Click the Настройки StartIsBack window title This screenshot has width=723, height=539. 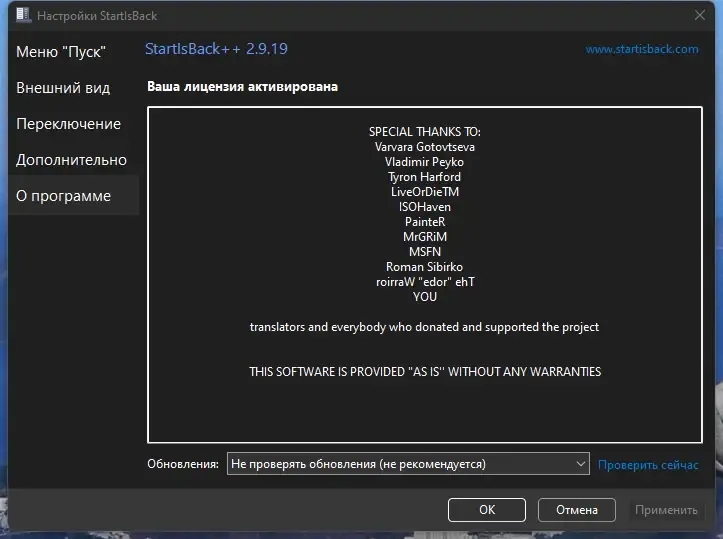coord(97,16)
